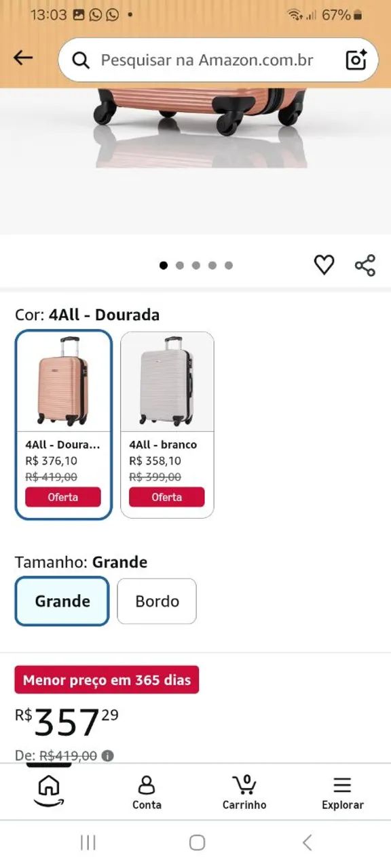Screen dimensions: 391x868
Task: Tap the Android recent apps button
Action: point(88,843)
